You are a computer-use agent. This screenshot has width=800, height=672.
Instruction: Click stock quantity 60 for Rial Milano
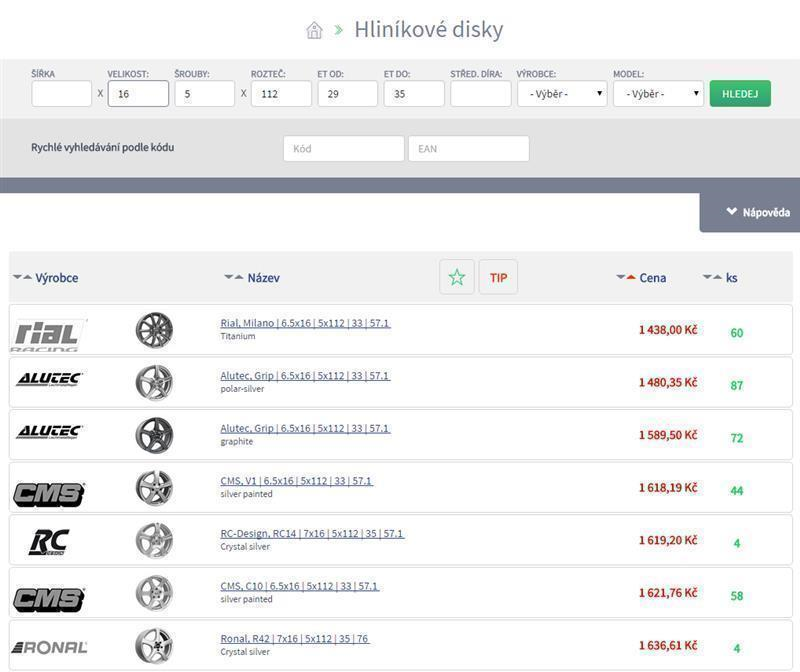coord(737,333)
